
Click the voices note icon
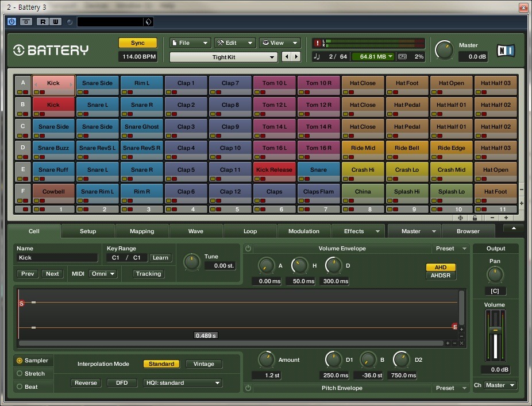tap(317, 57)
